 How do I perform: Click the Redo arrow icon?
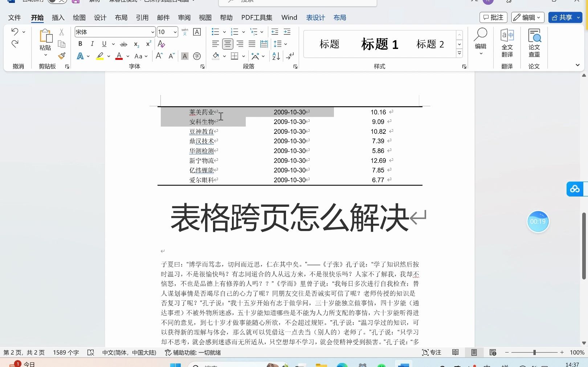pos(15,44)
